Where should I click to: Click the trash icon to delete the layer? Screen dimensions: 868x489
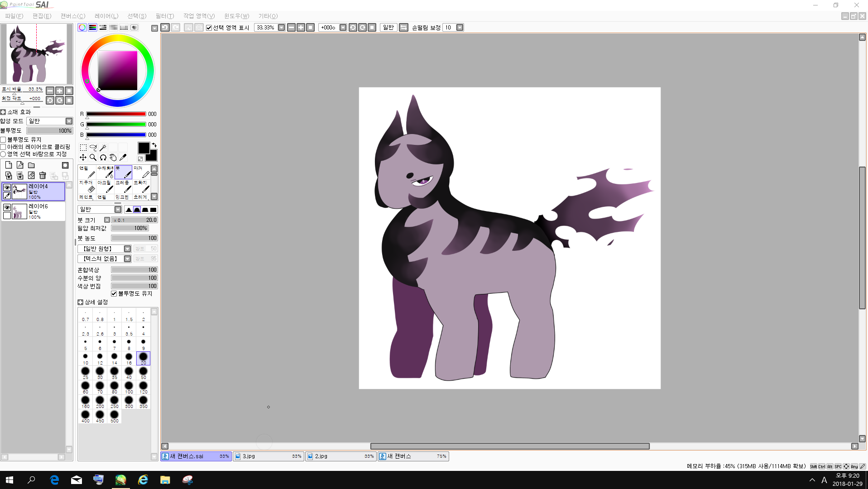(43, 176)
